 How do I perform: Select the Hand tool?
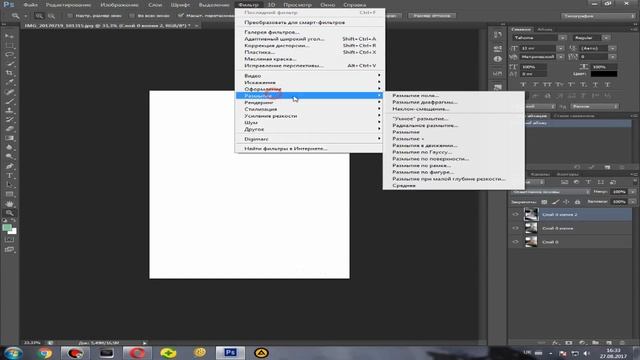point(9,204)
